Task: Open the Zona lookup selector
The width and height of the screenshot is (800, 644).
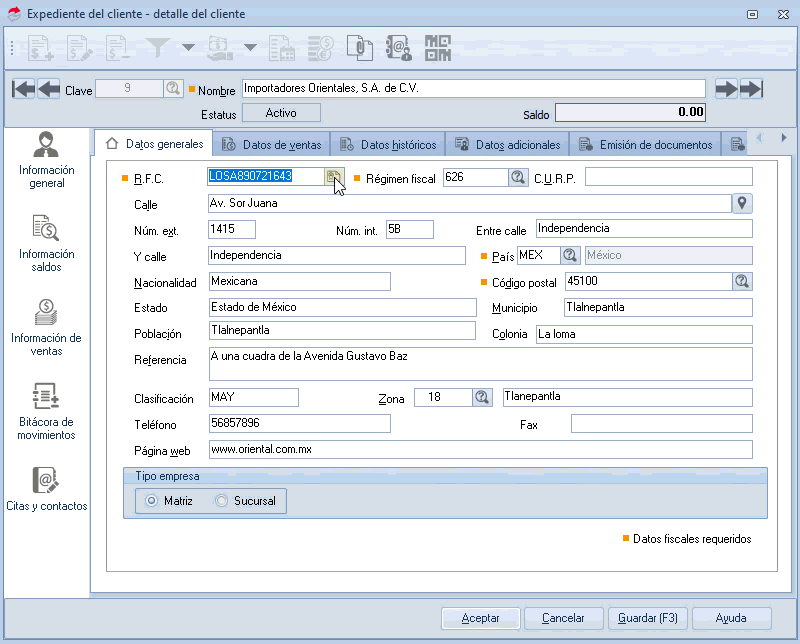Action: (x=483, y=398)
